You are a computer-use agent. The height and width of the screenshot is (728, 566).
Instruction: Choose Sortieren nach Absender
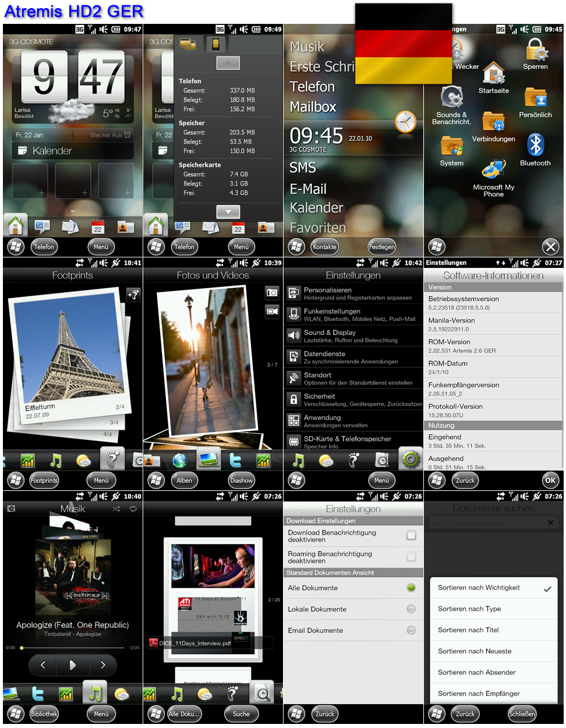pos(494,672)
